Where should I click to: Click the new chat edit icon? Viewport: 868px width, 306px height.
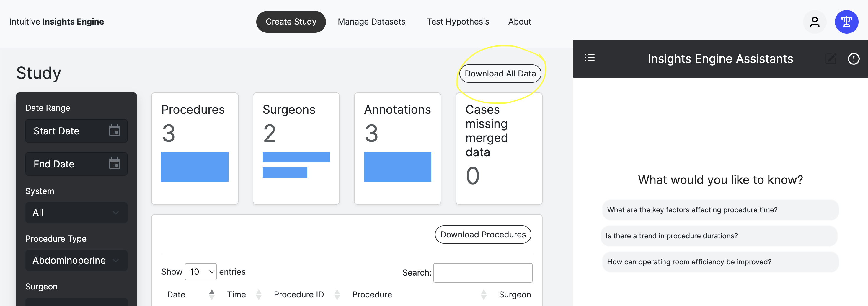point(831,59)
